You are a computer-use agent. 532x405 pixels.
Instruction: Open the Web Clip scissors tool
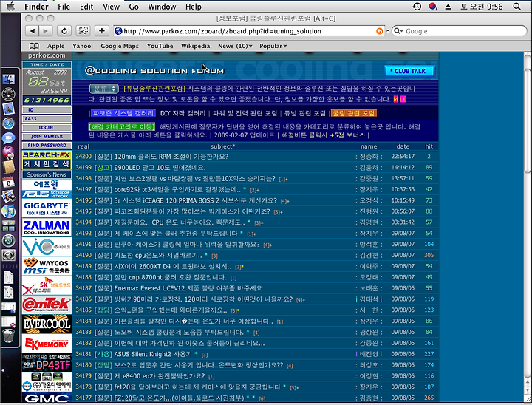click(83, 31)
